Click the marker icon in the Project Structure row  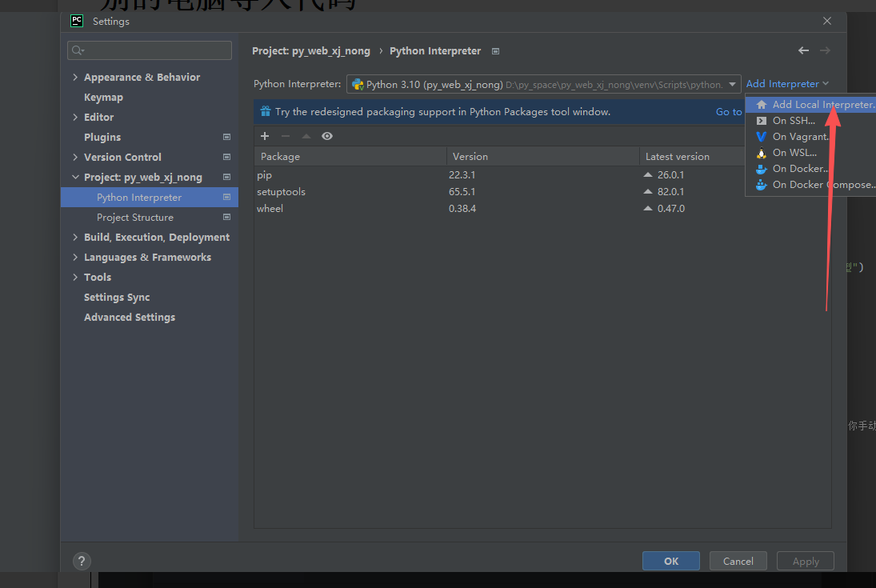pos(227,217)
